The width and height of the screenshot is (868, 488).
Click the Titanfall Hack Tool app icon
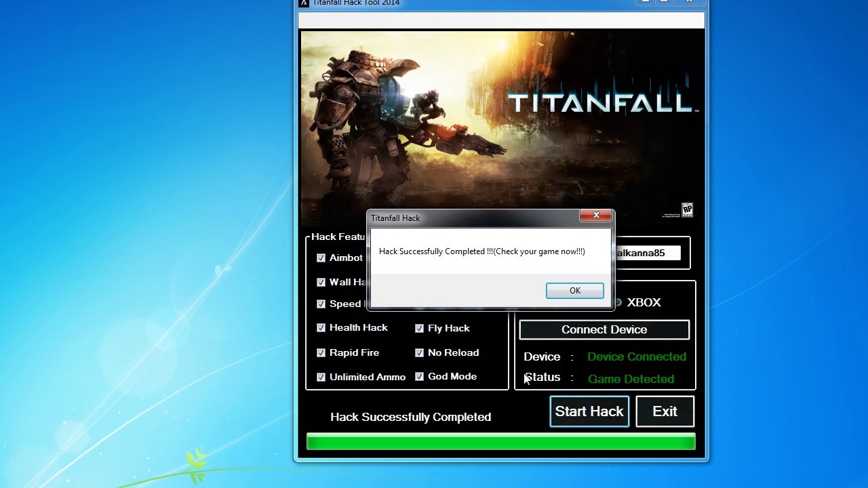pyautogui.click(x=304, y=3)
